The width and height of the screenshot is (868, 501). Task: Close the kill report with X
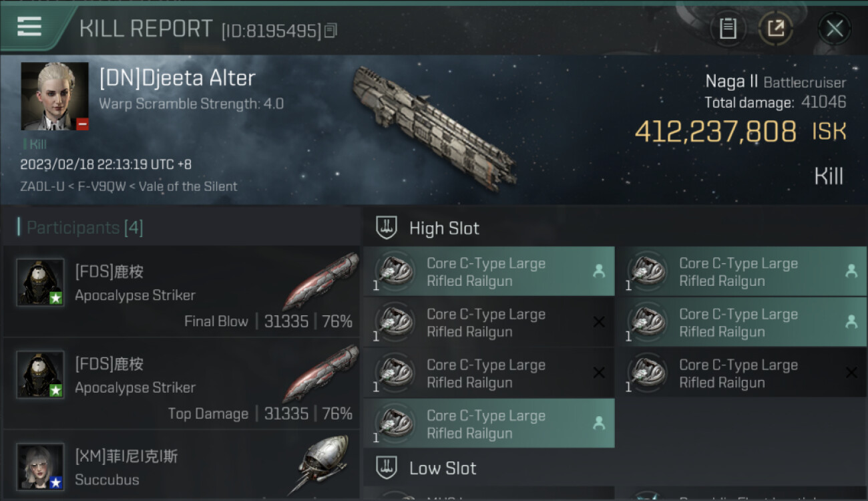click(834, 28)
